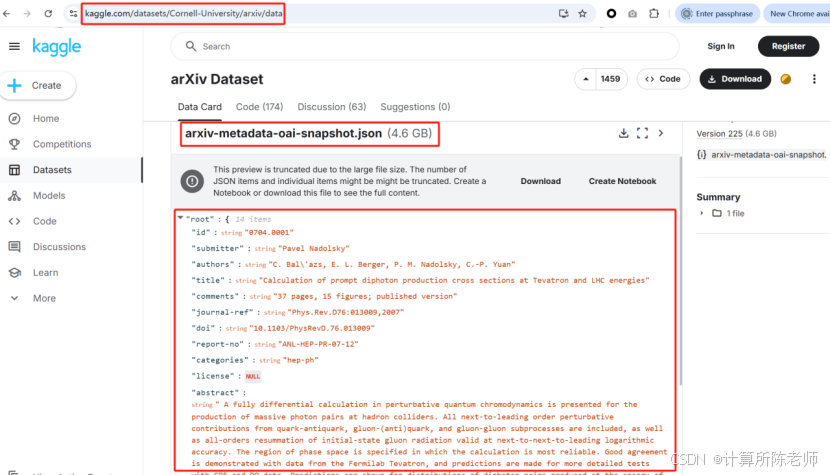
Task: Collapse the "root" JSON node
Action: tap(181, 218)
